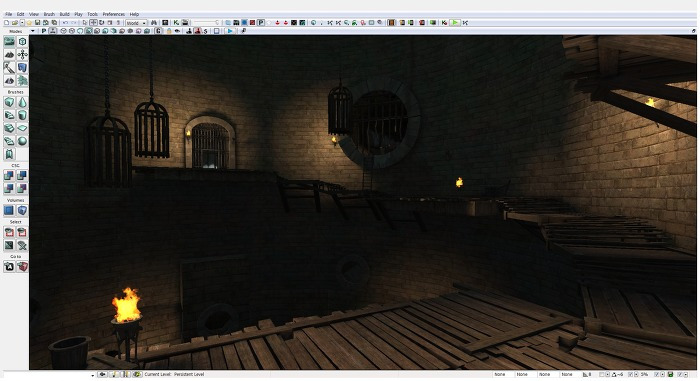Open level dropdown arrow left of Current Level
700x381 pixels.
[92, 375]
